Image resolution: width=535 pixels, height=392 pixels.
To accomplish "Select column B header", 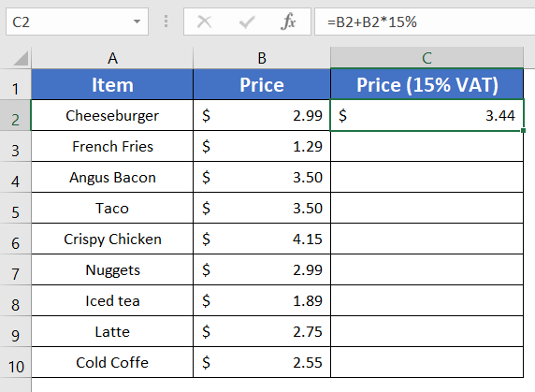I will click(x=262, y=58).
